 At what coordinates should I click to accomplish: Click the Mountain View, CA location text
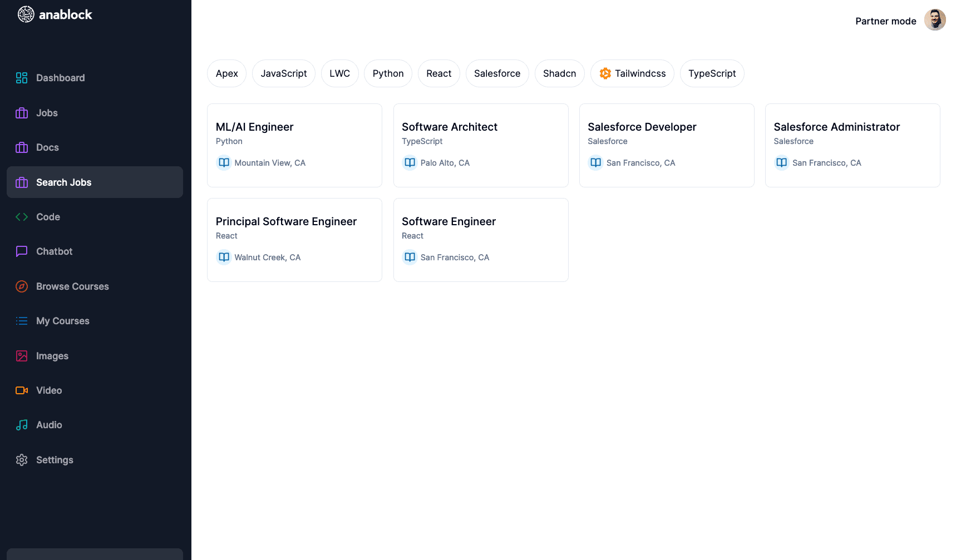coord(270,163)
